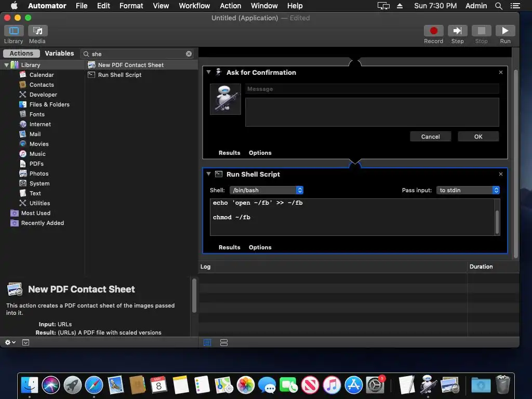The height and width of the screenshot is (399, 532).
Task: Click the shell script editor scrollbar
Action: [x=497, y=222]
